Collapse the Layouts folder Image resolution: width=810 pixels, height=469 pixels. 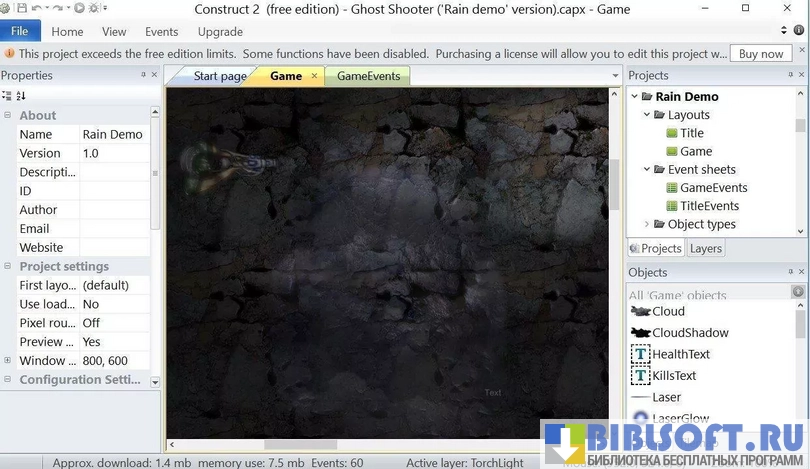(x=647, y=115)
